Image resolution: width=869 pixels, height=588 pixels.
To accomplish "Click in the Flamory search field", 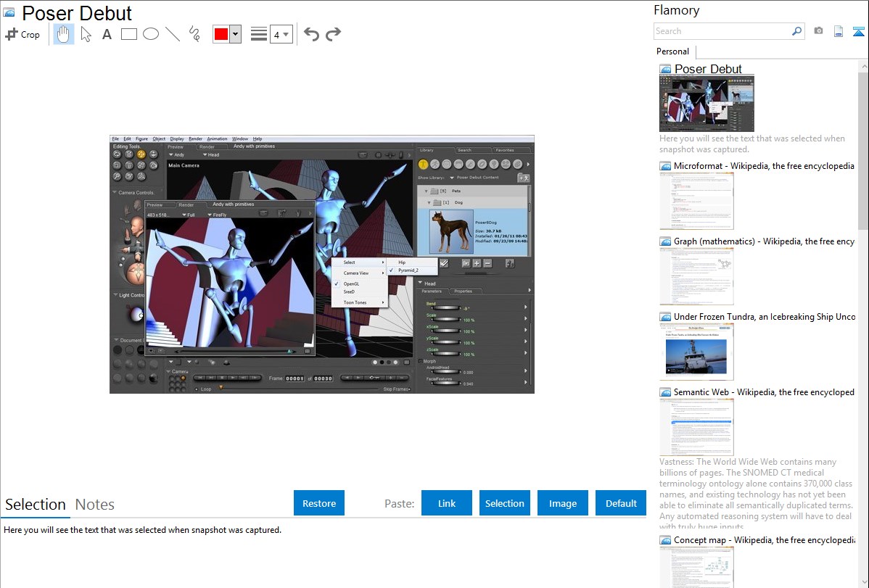I will 722,31.
